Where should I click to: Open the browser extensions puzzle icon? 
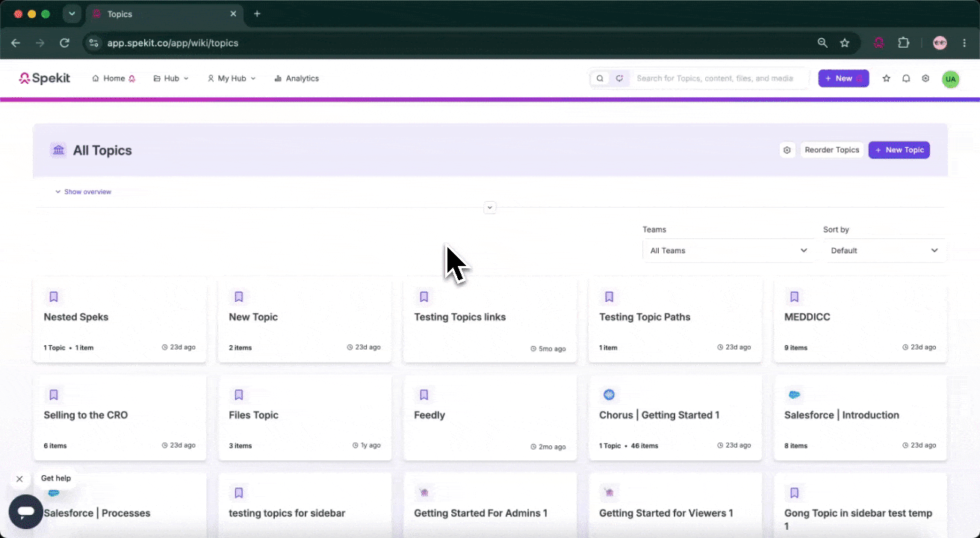click(x=904, y=43)
